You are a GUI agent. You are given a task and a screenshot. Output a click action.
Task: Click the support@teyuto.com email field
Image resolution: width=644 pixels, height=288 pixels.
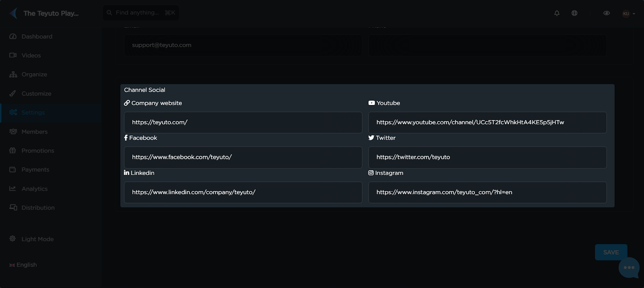point(243,45)
